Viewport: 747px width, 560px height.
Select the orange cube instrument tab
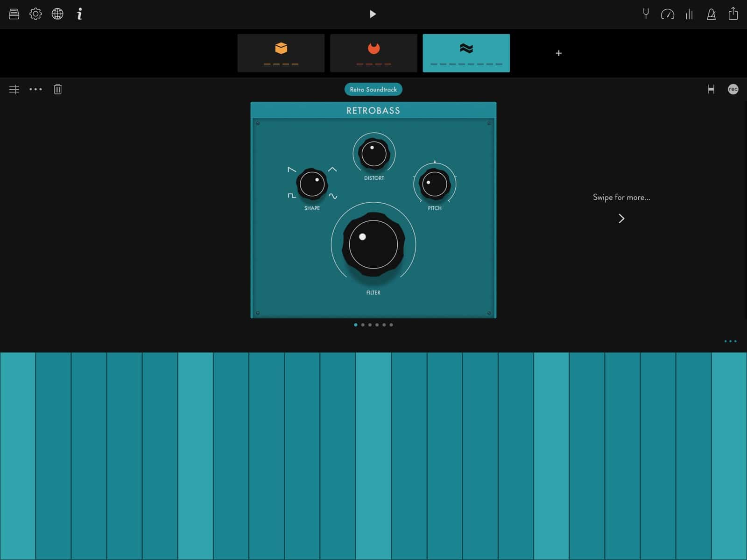click(x=281, y=53)
